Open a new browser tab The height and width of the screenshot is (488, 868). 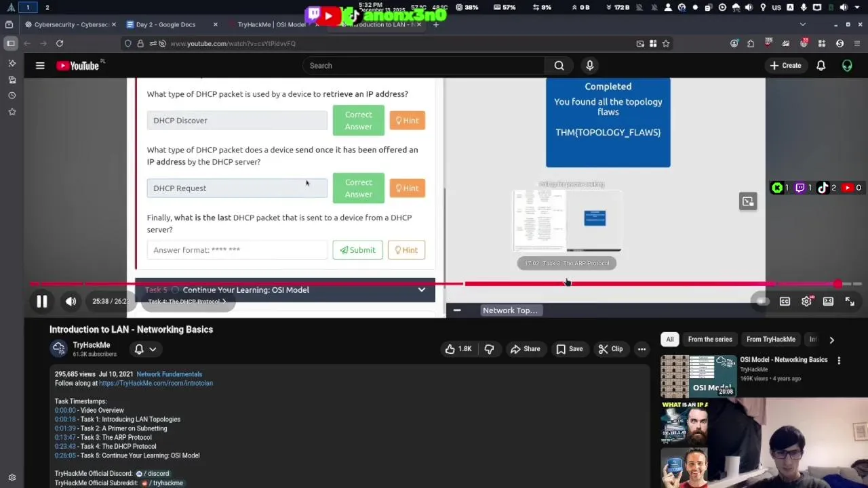[x=436, y=24]
